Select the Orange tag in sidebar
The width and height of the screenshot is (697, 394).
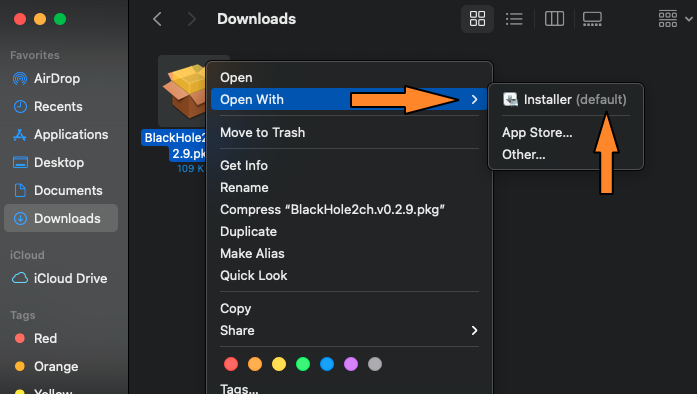(61, 366)
